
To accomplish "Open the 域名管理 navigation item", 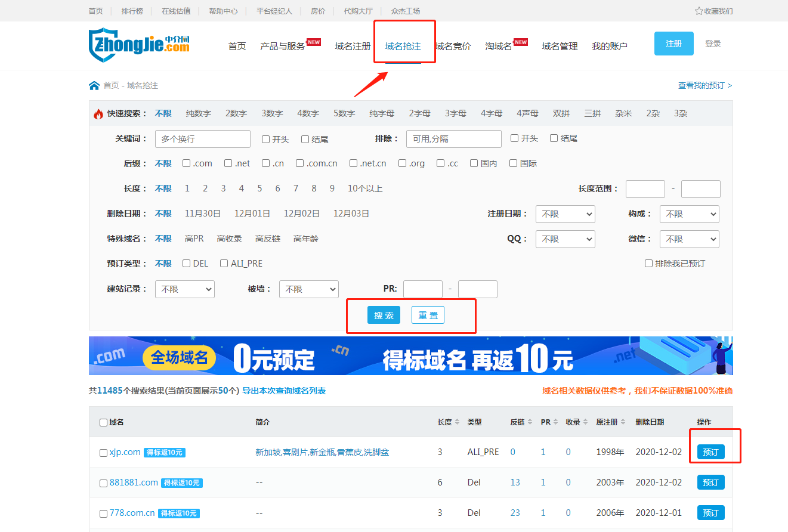I will coord(560,47).
